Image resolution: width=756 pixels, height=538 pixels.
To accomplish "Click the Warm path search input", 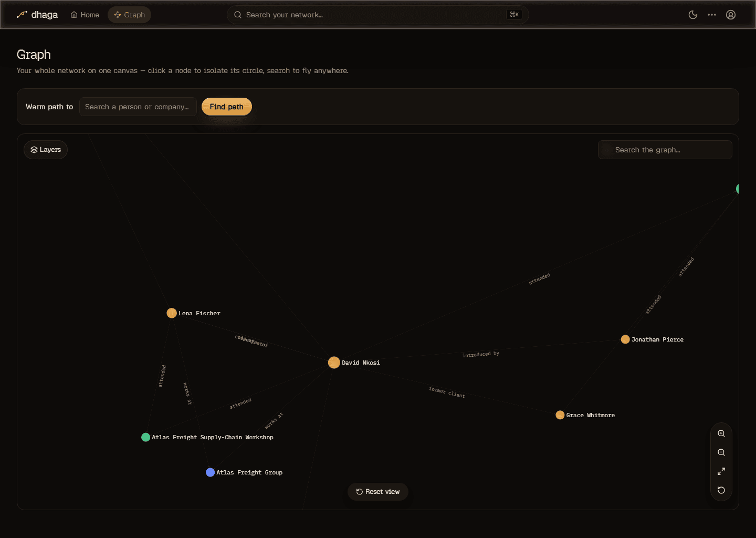I will pos(138,107).
